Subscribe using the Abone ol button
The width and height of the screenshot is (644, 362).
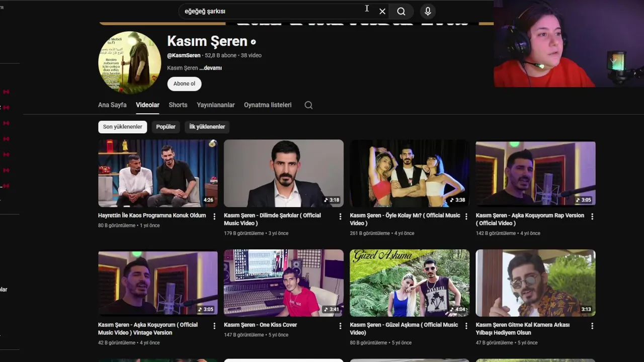pyautogui.click(x=184, y=84)
